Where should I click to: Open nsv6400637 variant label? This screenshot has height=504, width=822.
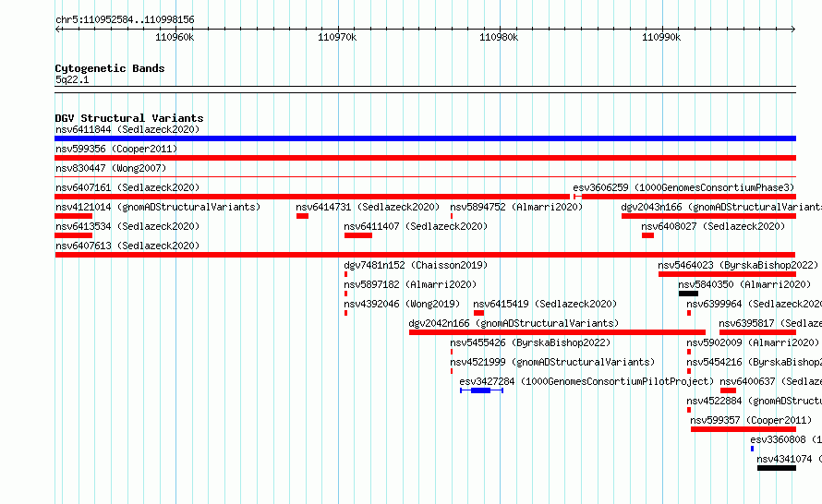(770, 381)
